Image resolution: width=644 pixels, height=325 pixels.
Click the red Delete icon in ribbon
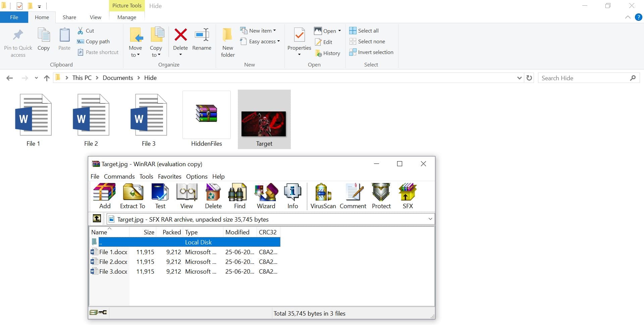180,35
